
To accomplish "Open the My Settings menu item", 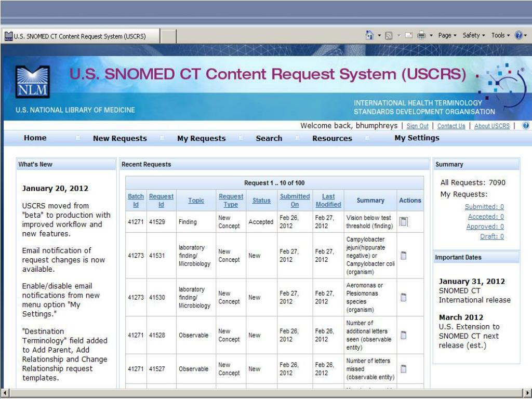I will click(417, 138).
